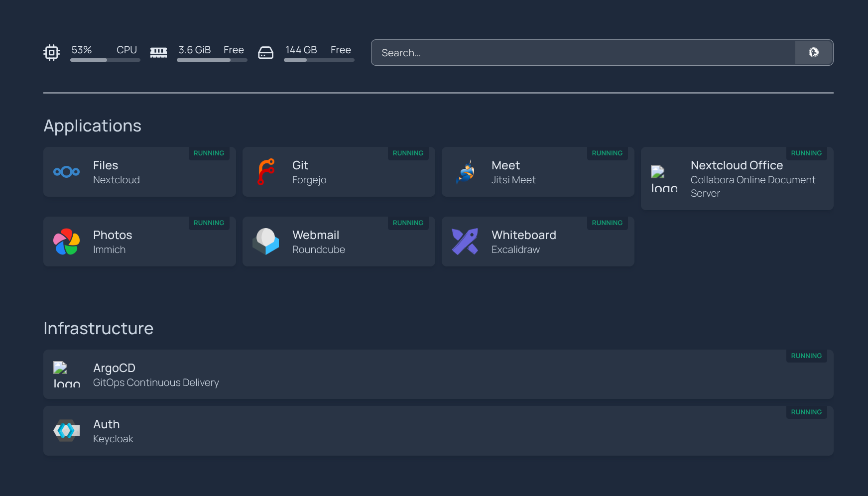868x496 pixels.
Task: Open the Files Nextcloud card
Action: [x=139, y=172]
